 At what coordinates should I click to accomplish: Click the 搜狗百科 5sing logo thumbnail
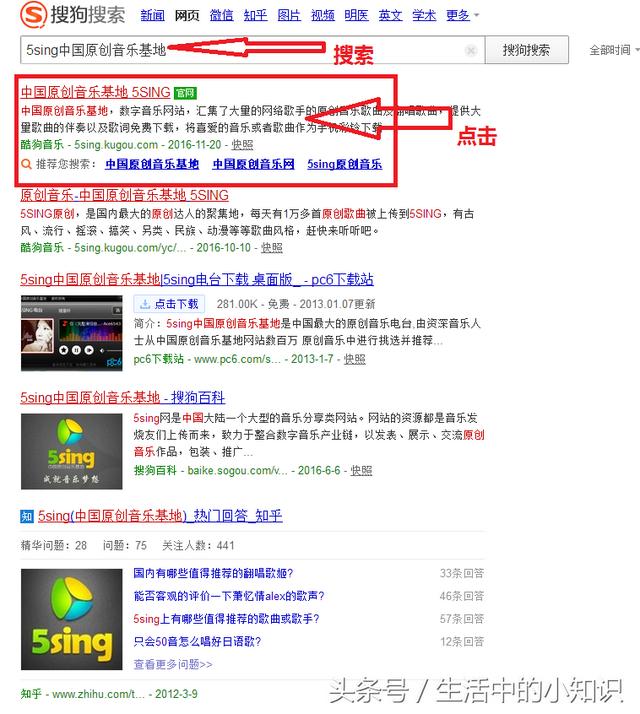(72, 451)
